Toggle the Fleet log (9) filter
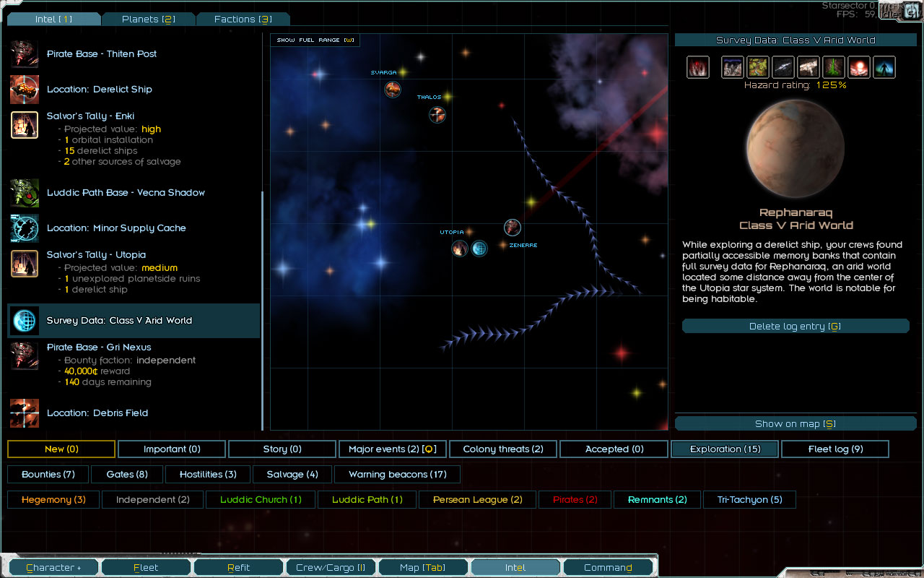 (835, 449)
